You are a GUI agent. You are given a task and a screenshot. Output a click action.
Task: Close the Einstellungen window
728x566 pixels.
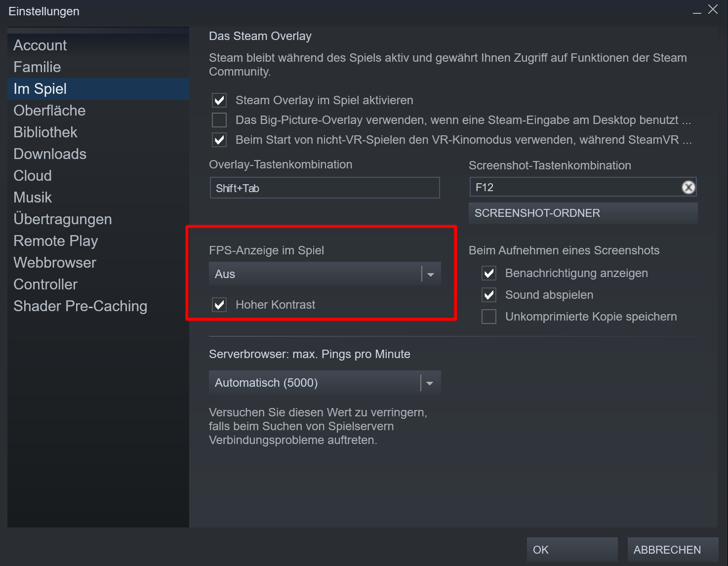[713, 10]
